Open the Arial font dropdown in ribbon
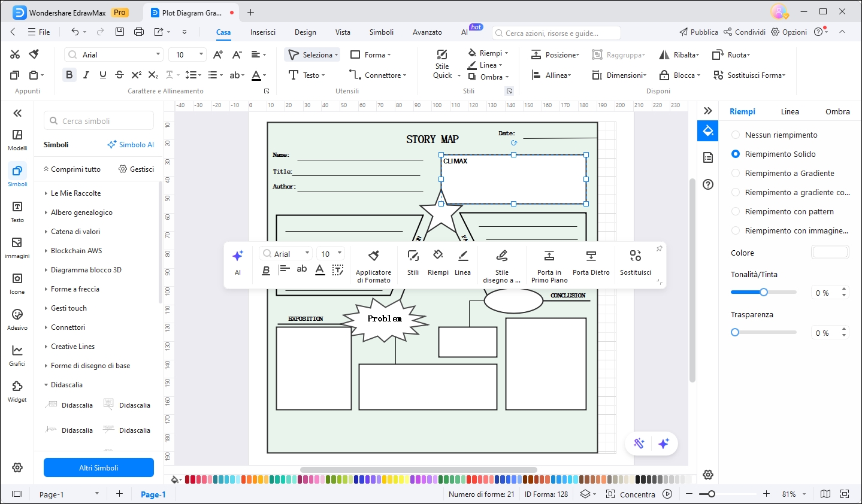The width and height of the screenshot is (862, 504). tap(158, 54)
